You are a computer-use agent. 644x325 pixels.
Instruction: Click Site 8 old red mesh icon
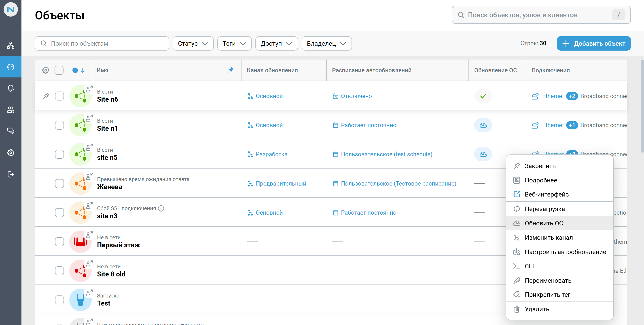[x=80, y=271]
